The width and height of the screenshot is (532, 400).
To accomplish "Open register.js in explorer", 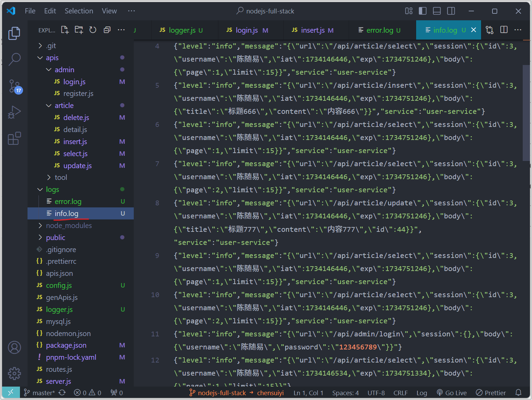I will click(80, 94).
